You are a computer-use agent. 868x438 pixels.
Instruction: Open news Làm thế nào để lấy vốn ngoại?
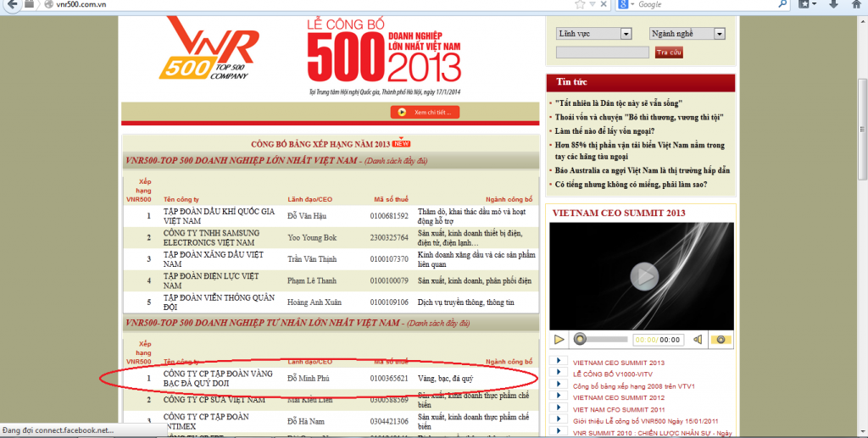pos(605,131)
